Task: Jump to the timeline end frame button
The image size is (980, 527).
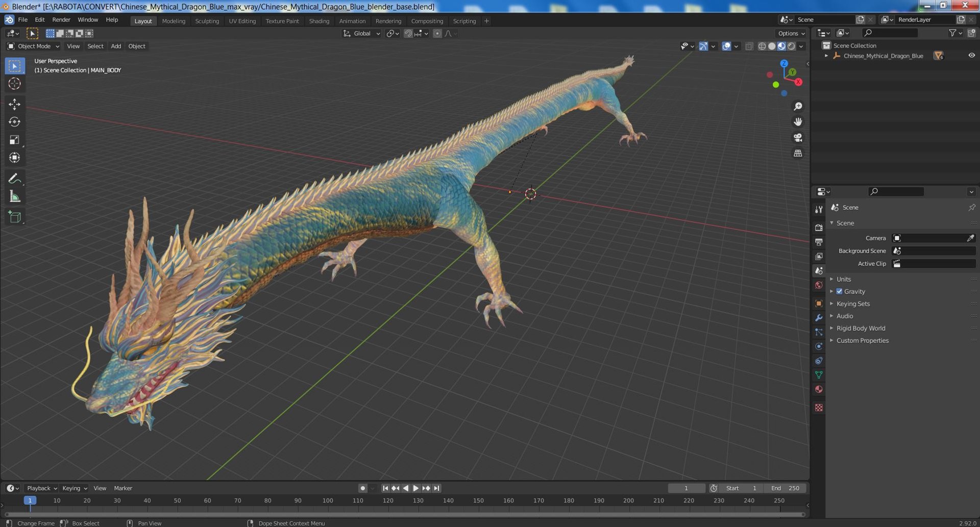Action: 436,488
